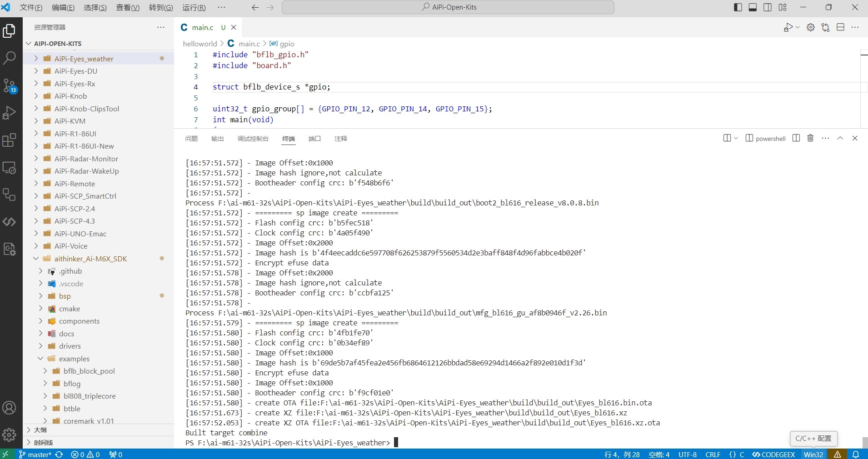Close the main.c editor tab

click(234, 27)
